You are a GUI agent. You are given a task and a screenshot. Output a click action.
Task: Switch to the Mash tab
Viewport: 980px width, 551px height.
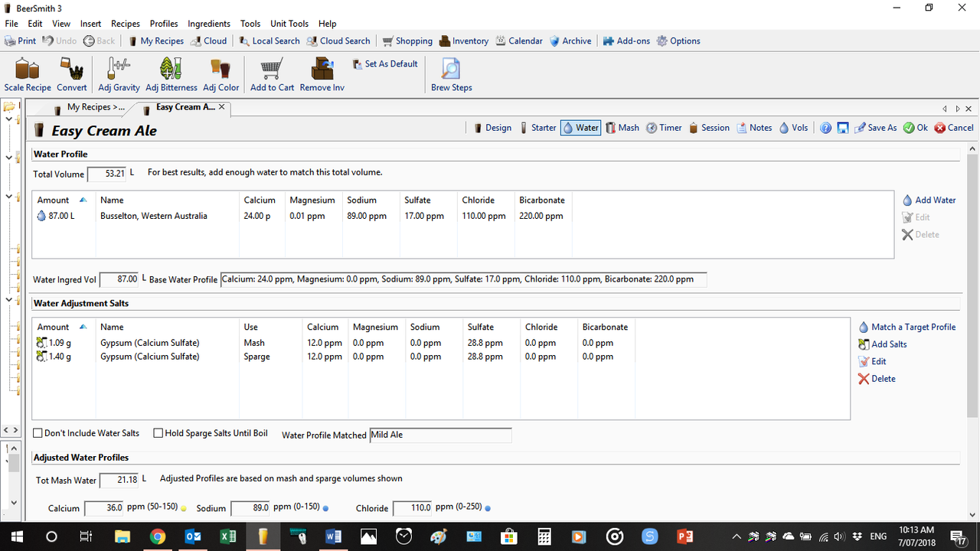tap(622, 128)
